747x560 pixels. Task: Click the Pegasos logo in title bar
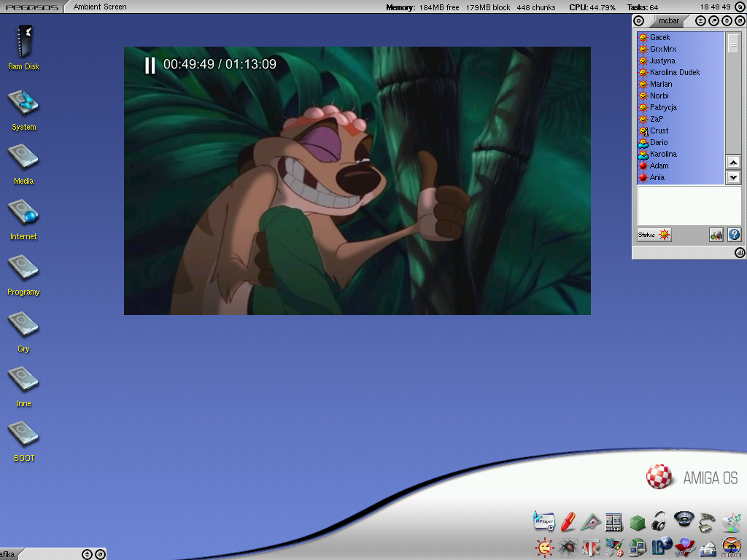32,7
